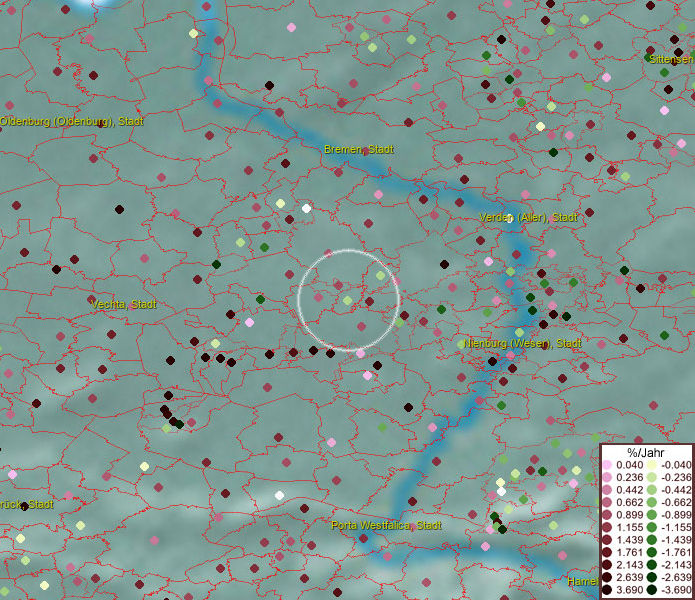The height and width of the screenshot is (600, 695).
Task: Select the Verden (Aller), Stadt label
Action: (x=528, y=217)
